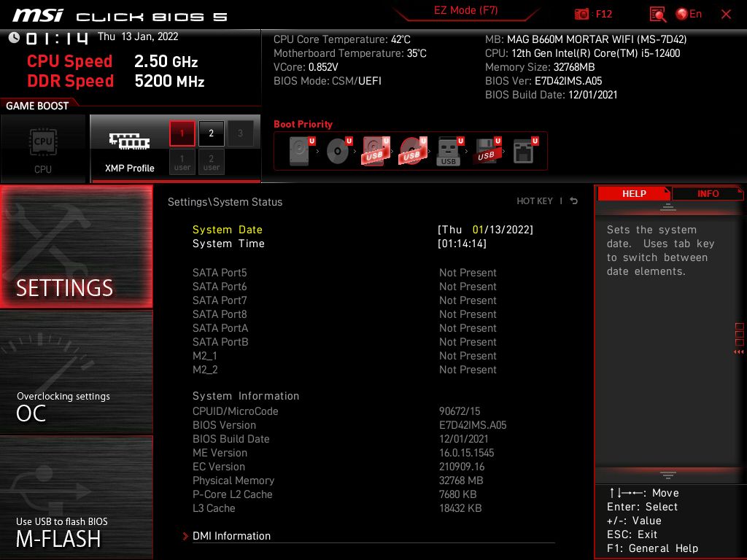
Task: Select the hard disk boot device icon
Action: [301, 151]
